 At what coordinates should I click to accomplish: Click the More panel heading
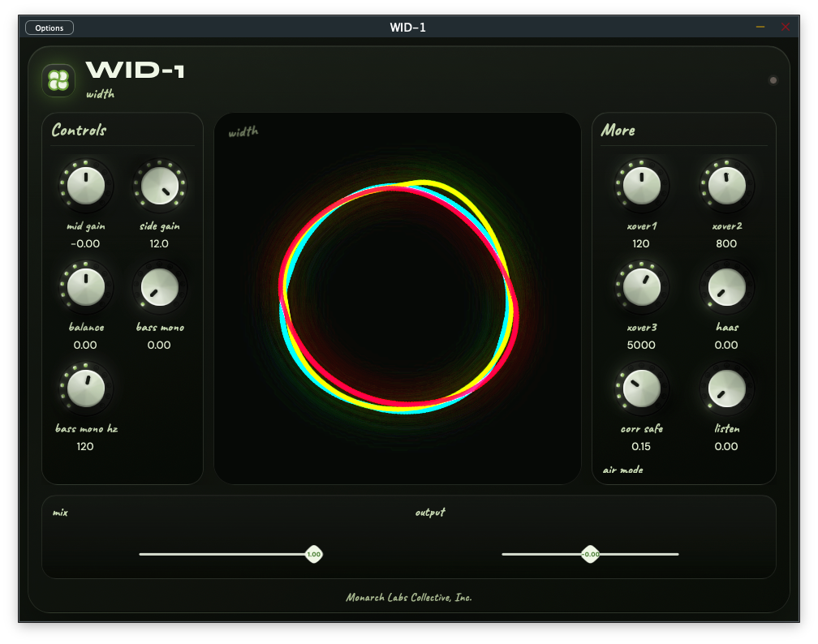618,130
